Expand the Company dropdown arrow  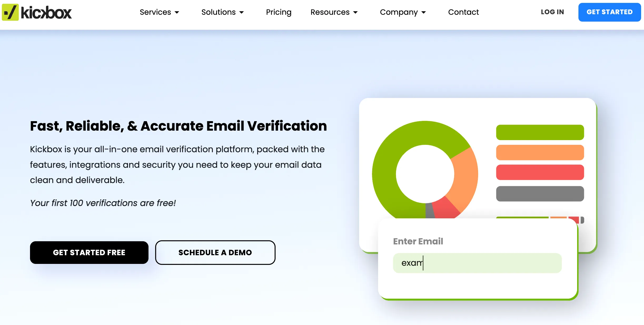[x=424, y=12]
